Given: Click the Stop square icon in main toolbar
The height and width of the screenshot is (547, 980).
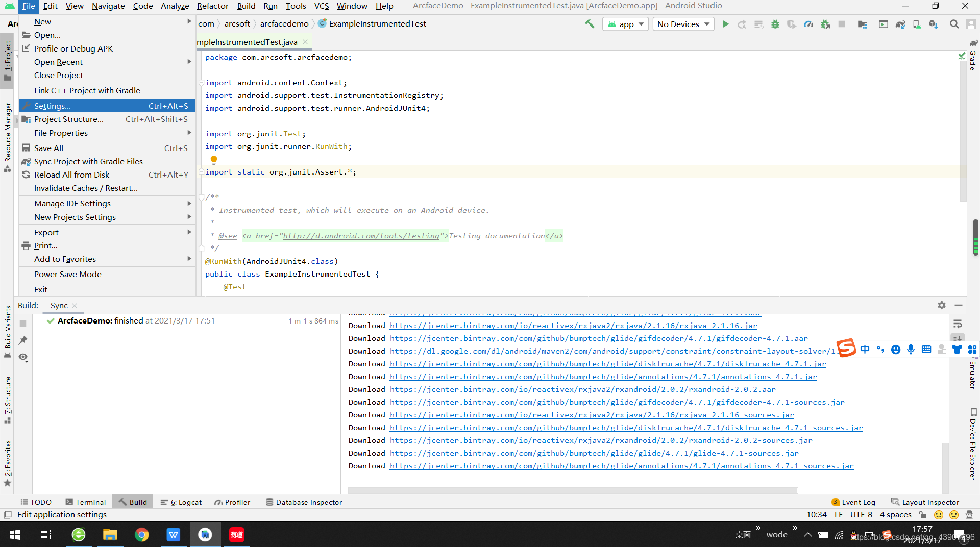Looking at the screenshot, I should coord(842,24).
